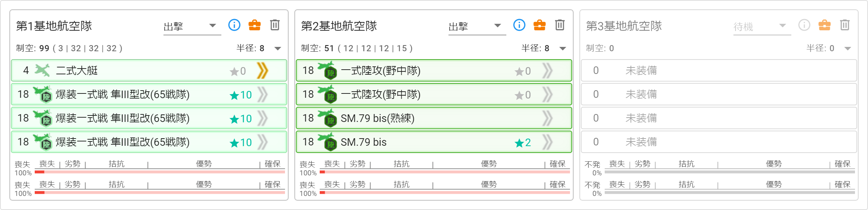Expand 半径 radius details for 2nd air corps
The height and width of the screenshot is (210, 868).
pos(563,48)
